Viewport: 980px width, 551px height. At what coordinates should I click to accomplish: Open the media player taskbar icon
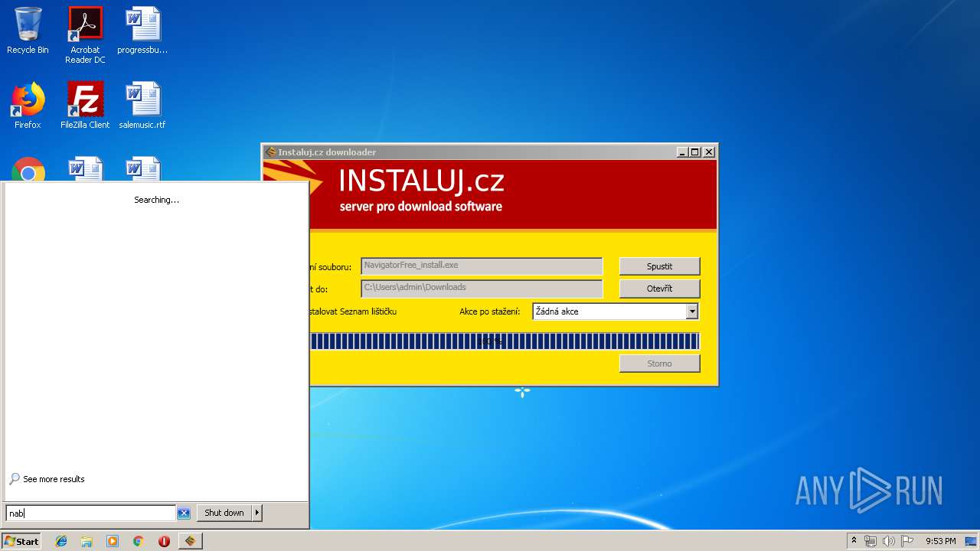113,541
